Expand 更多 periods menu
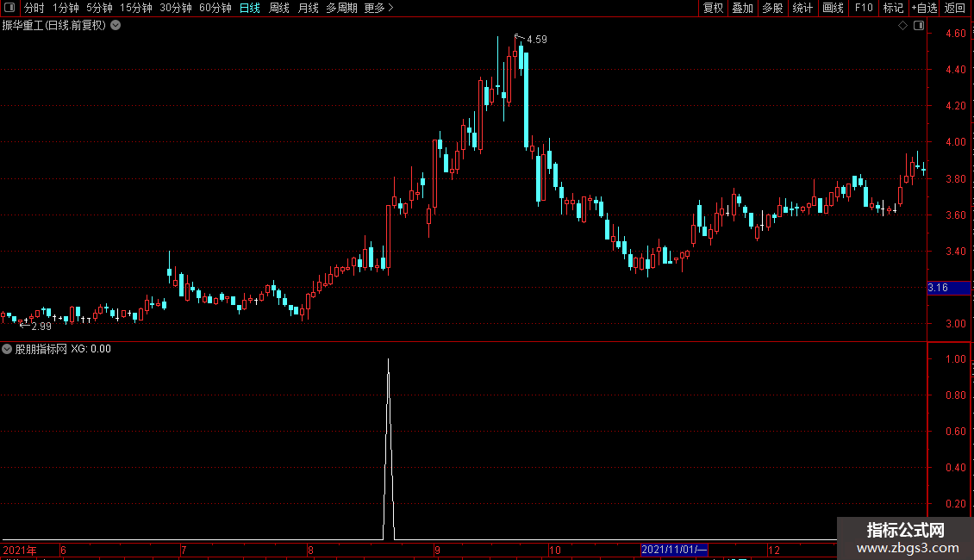 [x=378, y=8]
